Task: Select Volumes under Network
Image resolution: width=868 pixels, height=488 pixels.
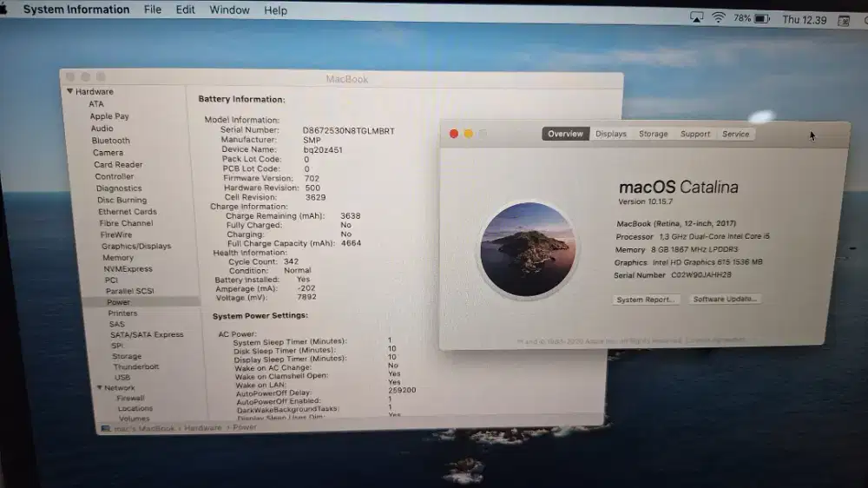Action: coord(134,419)
